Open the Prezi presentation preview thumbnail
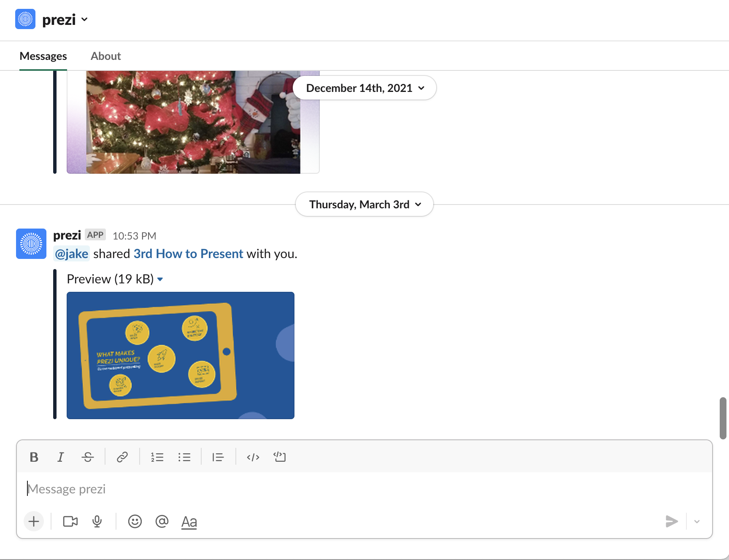The height and width of the screenshot is (560, 729). [181, 355]
